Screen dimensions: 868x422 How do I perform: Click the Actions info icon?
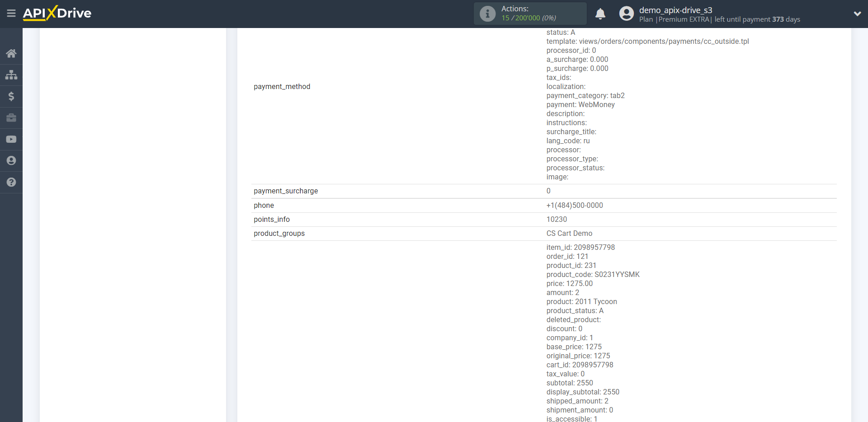tap(487, 14)
